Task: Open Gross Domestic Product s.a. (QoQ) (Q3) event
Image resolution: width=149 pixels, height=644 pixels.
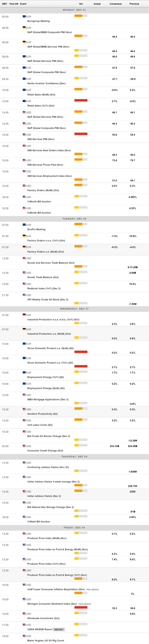Action: pos(50,348)
